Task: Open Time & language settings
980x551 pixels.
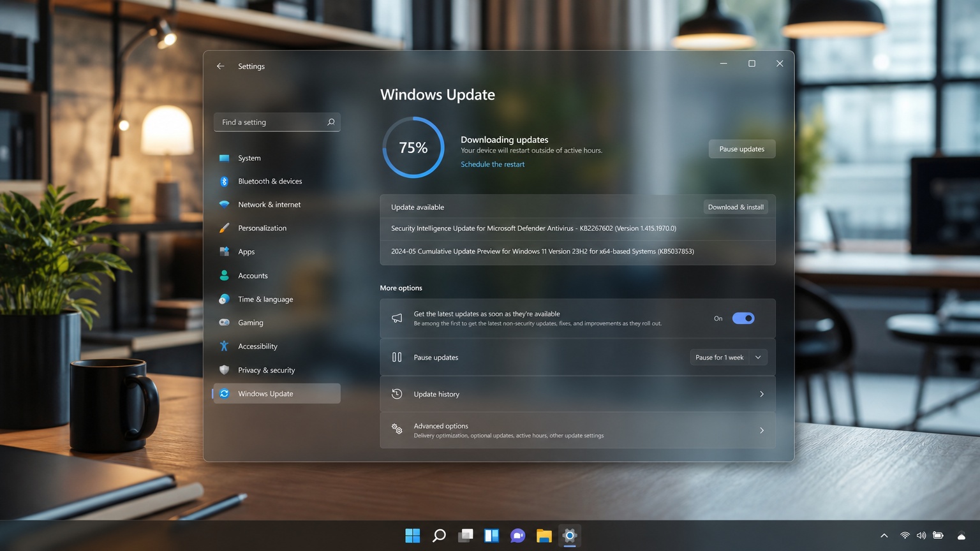Action: [277, 299]
